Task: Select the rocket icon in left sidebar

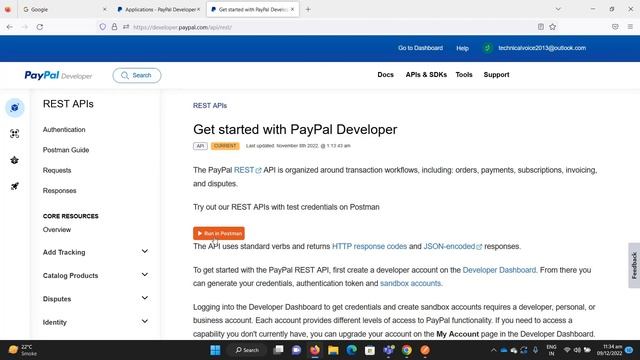Action: (x=15, y=186)
